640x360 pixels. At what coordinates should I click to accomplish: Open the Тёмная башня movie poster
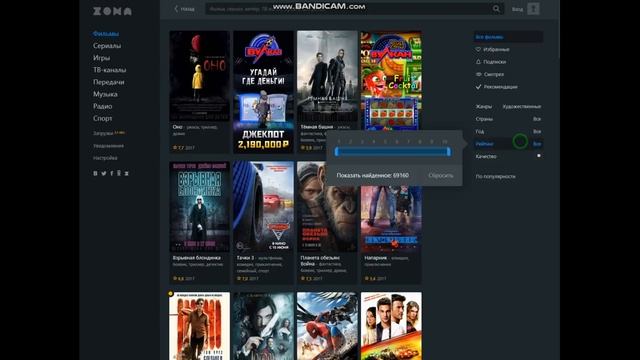click(x=327, y=76)
